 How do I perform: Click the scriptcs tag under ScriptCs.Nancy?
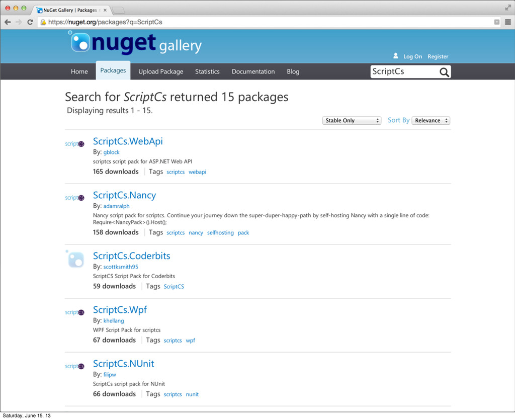click(176, 233)
